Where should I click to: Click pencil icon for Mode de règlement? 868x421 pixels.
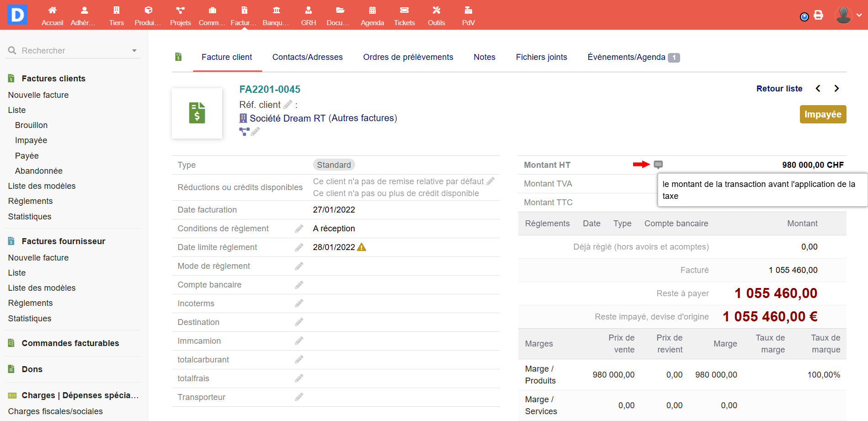point(299,266)
